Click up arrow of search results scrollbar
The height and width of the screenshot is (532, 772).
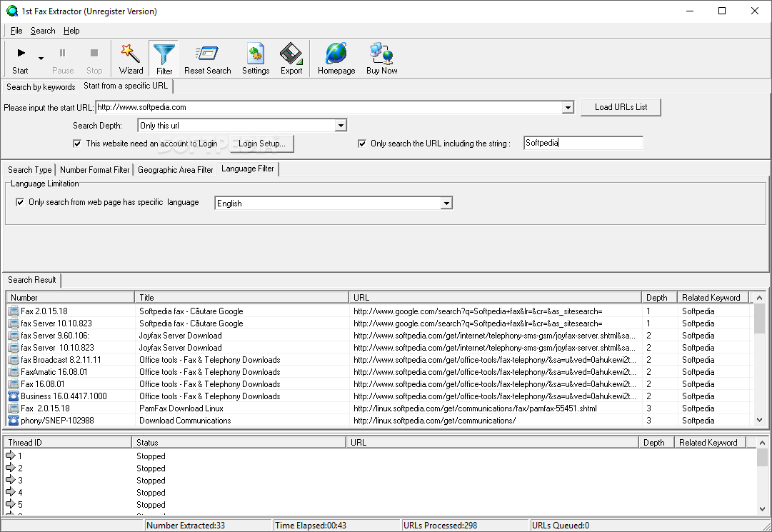pos(759,298)
